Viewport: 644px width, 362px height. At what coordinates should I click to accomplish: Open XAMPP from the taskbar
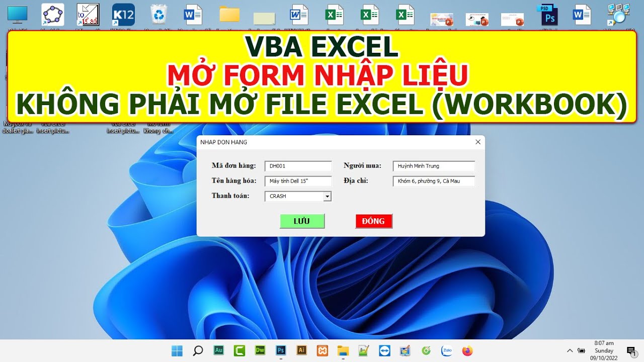pos(322,350)
